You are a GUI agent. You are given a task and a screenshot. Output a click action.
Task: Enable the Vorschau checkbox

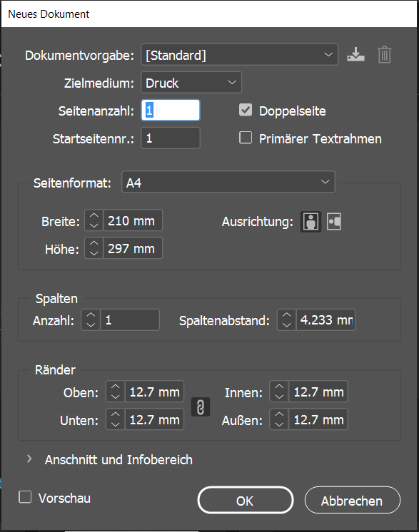tap(25, 497)
